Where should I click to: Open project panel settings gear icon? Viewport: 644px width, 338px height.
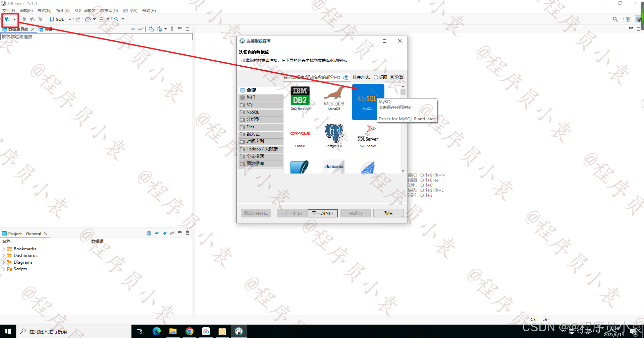click(x=149, y=233)
